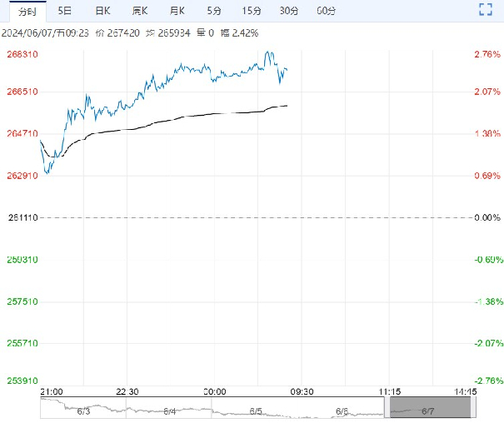The image size is (504, 423).
Task: Select the 15分 interval tab
Action: click(x=251, y=11)
